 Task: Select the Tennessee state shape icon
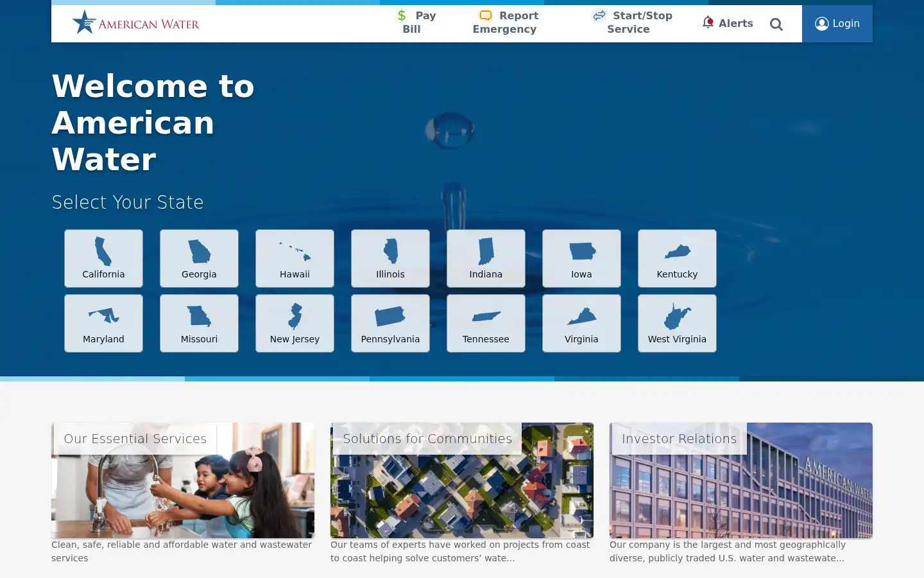point(486,316)
